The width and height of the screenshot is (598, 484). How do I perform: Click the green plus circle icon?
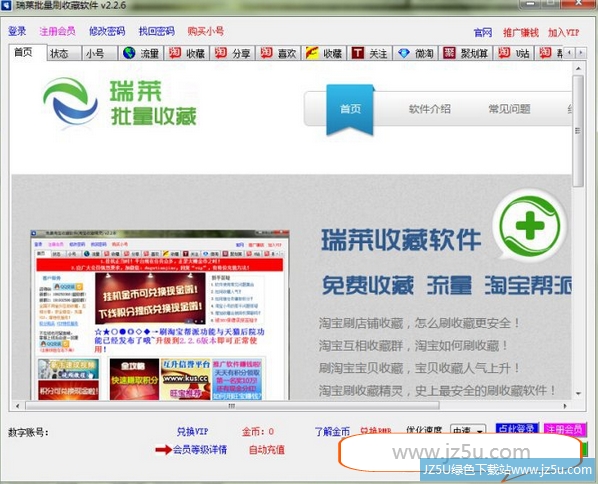click(530, 225)
